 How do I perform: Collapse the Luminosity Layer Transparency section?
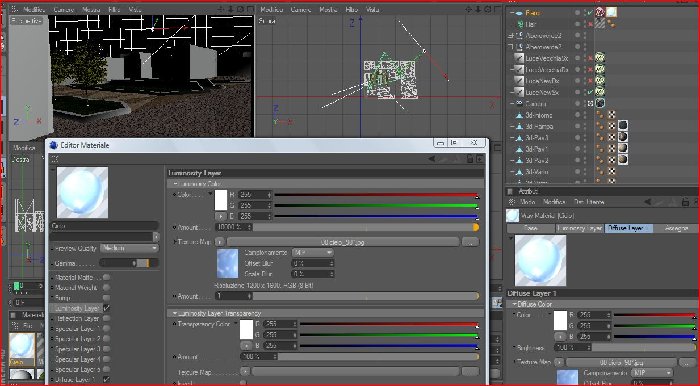click(x=175, y=313)
